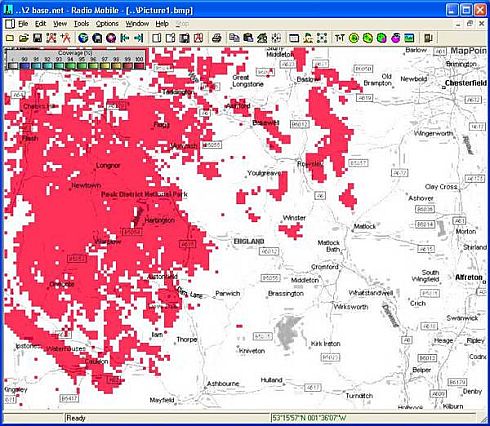Click the Clay Cross label on map

pos(441,187)
